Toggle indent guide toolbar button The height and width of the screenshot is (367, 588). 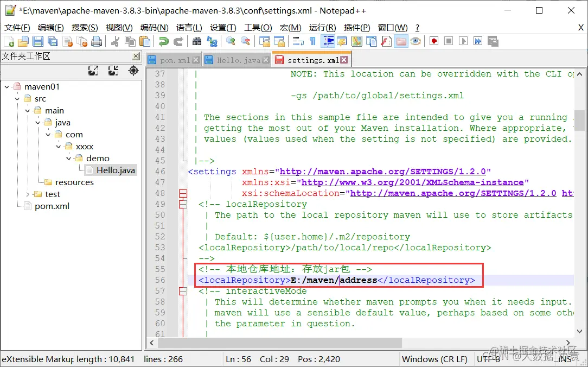[328, 41]
